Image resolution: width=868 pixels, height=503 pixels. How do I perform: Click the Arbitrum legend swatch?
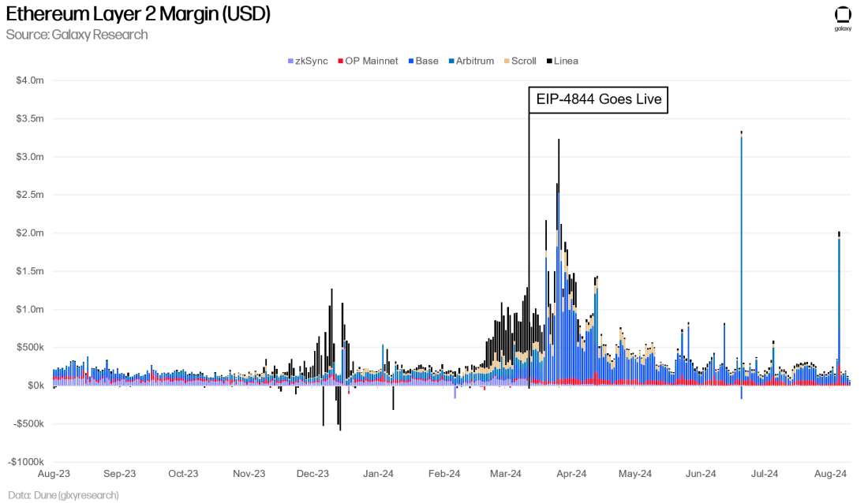(451, 61)
